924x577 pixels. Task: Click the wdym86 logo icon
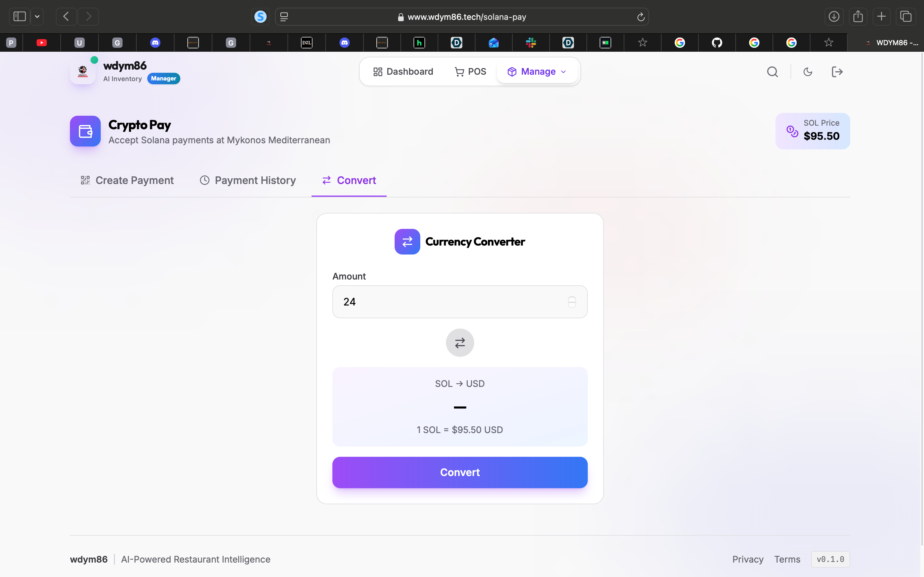point(82,71)
